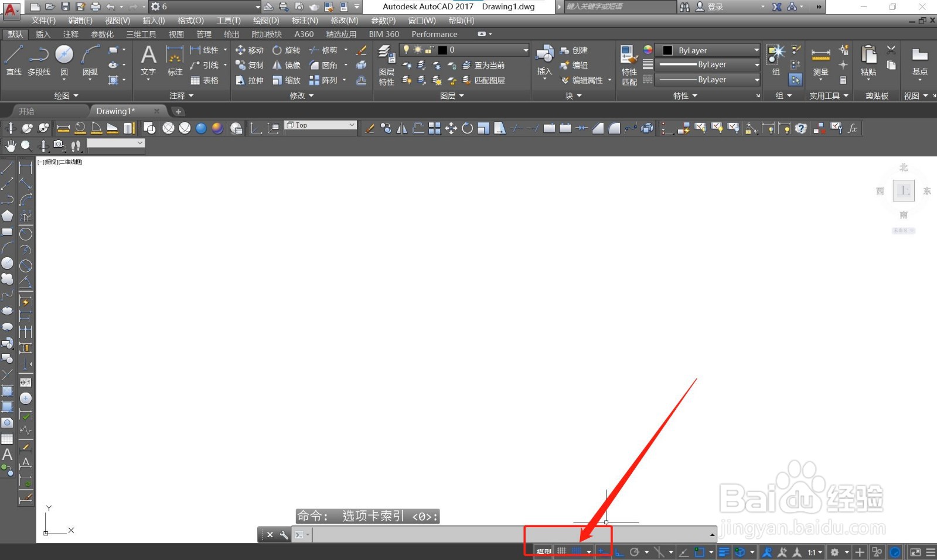937x560 pixels.
Task: Click the command line input field
Action: [510, 535]
